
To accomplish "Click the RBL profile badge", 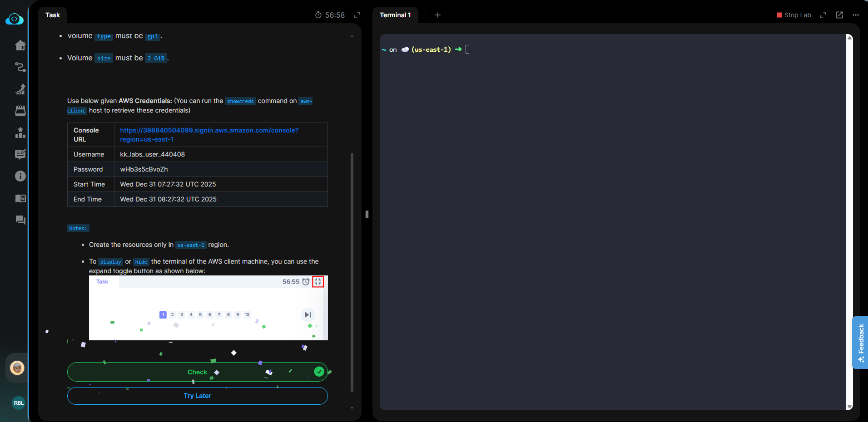I will (19, 403).
